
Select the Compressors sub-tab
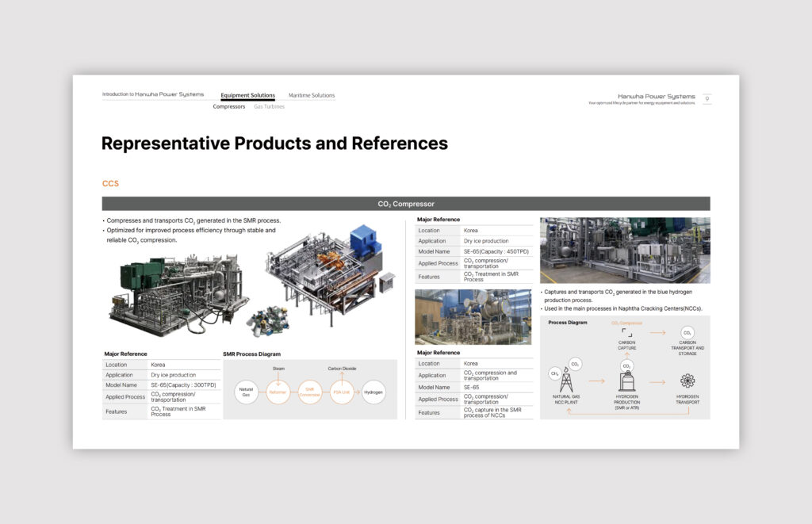coord(229,106)
